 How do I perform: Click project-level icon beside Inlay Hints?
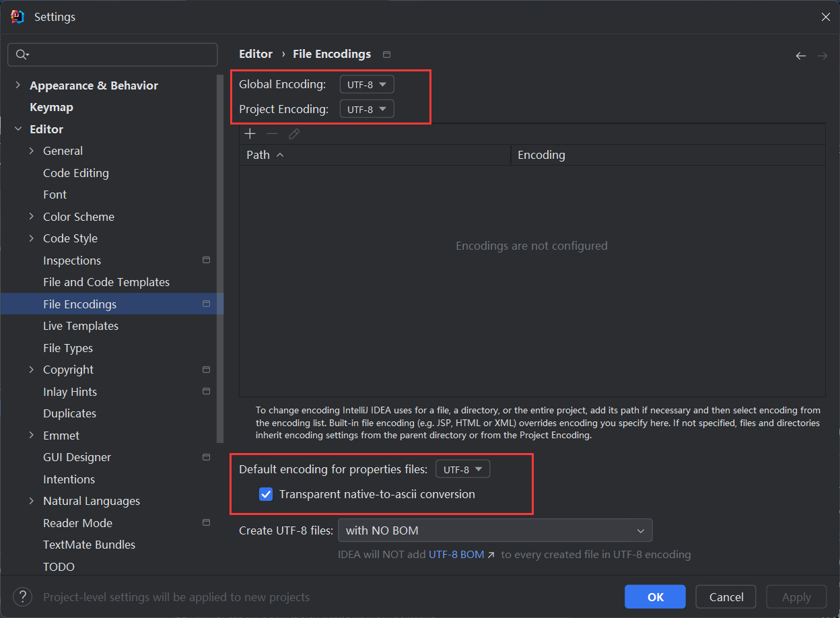pyautogui.click(x=207, y=391)
